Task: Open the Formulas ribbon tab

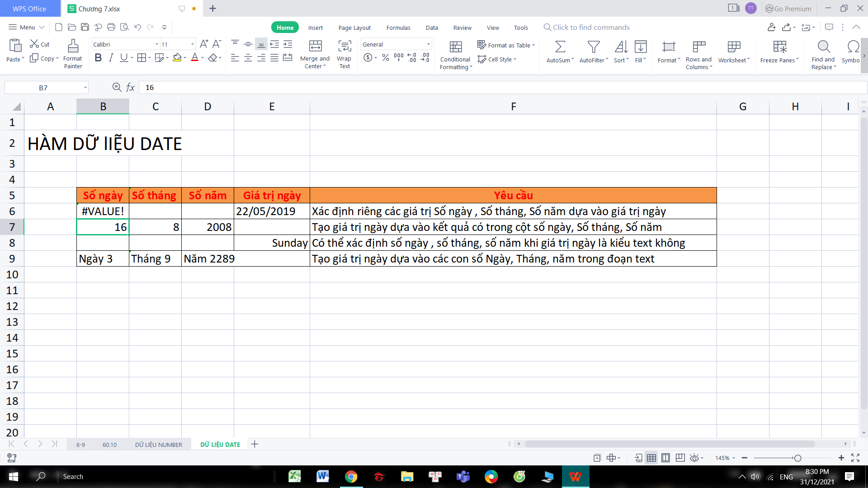Action: tap(398, 28)
